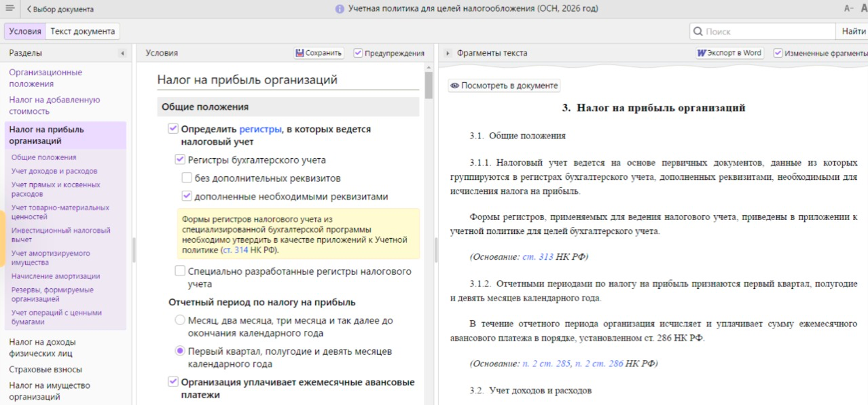Toggle 'Регистры бухгалтерского учета' checkbox

click(x=180, y=160)
